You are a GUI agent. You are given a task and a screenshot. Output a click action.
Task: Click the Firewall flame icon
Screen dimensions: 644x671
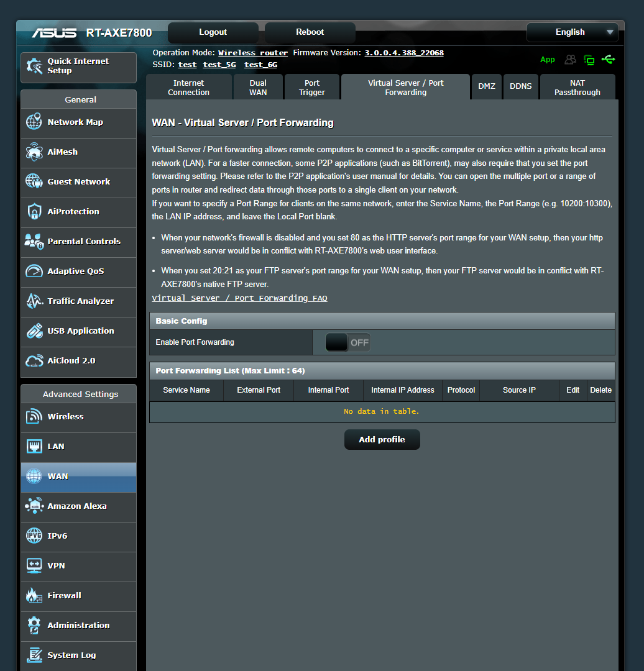click(x=34, y=595)
